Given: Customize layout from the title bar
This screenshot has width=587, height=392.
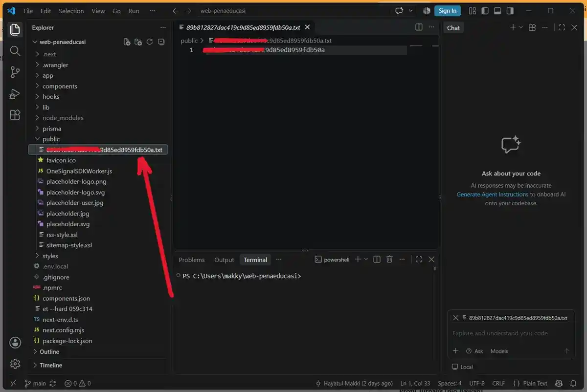Looking at the screenshot, I should (x=473, y=11).
